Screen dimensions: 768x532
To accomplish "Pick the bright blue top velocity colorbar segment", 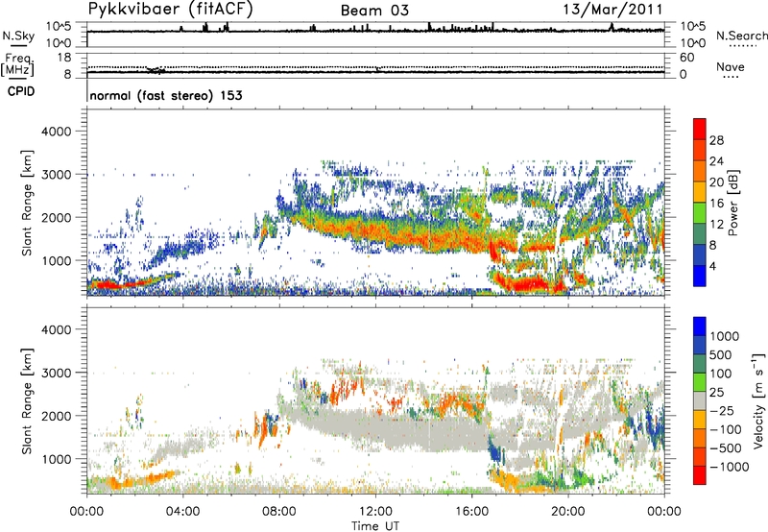I will (700, 326).
